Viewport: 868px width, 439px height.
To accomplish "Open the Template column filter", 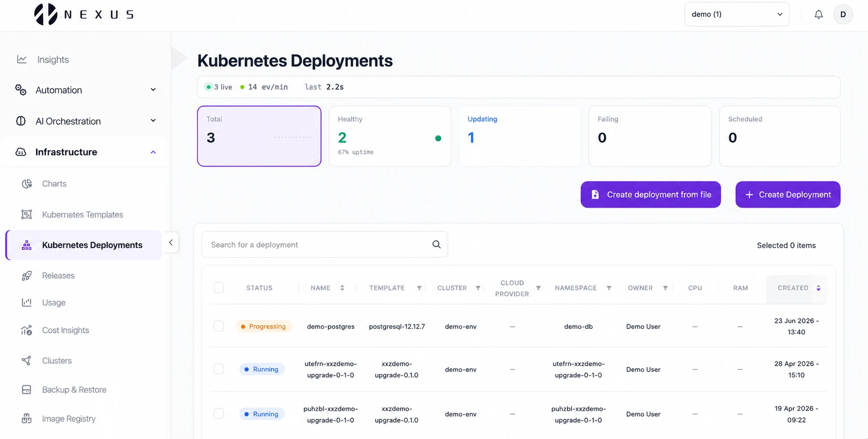I will (x=419, y=288).
